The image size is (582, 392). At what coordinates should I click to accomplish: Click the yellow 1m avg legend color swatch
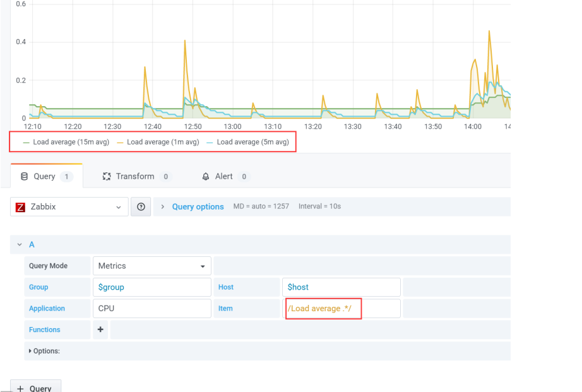(x=120, y=143)
